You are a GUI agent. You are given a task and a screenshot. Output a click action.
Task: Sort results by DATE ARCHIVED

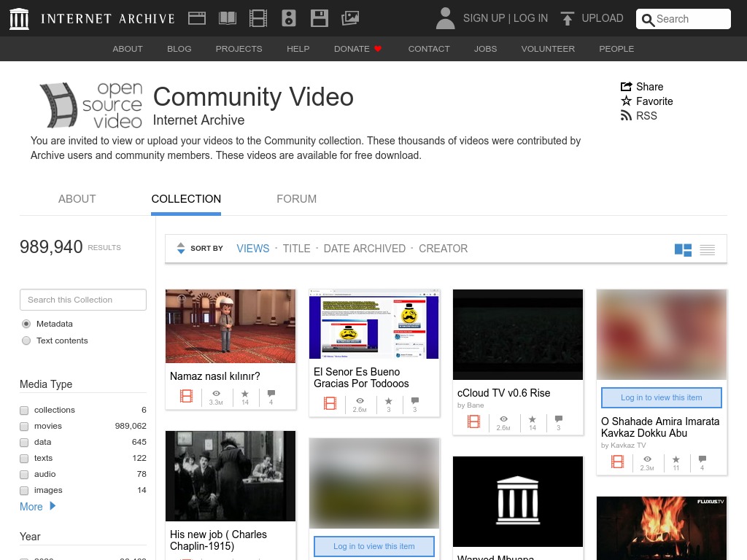[x=365, y=249]
